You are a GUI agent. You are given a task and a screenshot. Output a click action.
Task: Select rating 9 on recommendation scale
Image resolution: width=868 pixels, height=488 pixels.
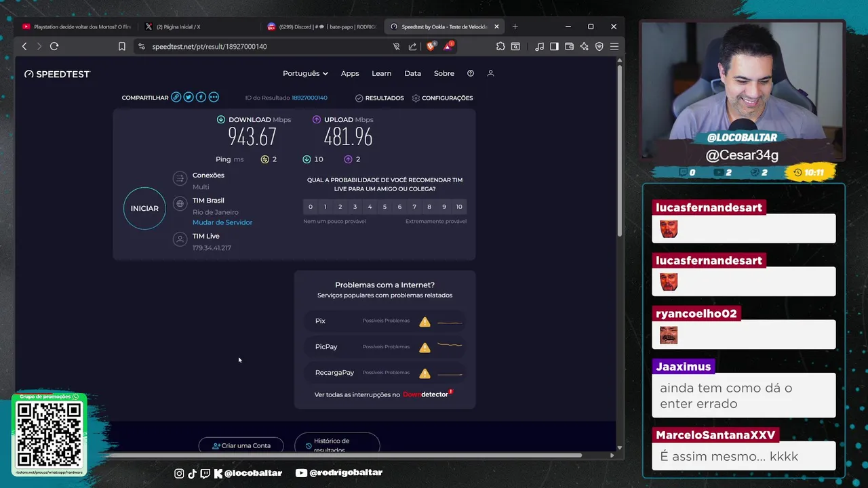click(444, 207)
